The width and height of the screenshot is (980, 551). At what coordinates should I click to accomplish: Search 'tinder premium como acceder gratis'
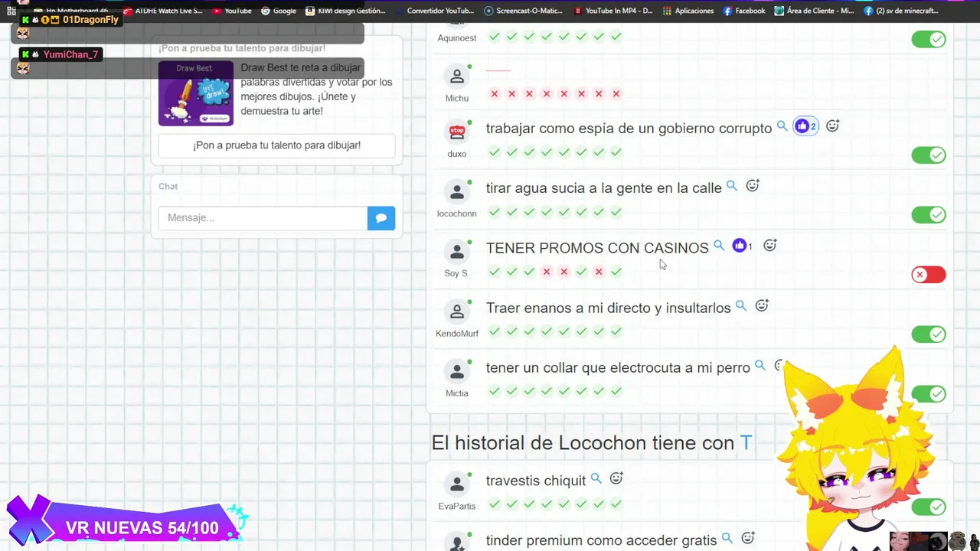click(727, 539)
